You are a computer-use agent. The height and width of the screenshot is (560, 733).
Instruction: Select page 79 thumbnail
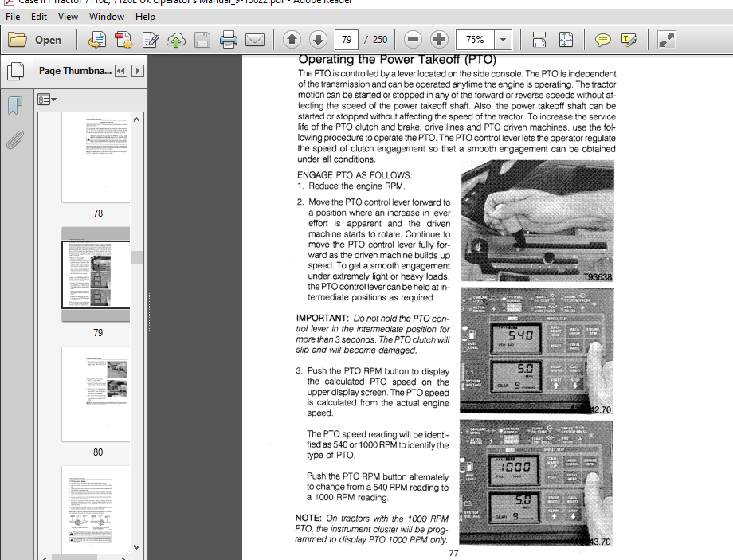pyautogui.click(x=96, y=274)
